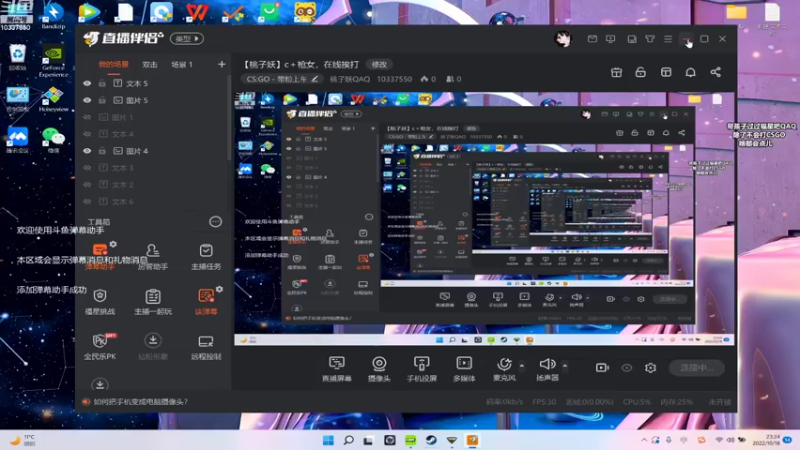The width and height of the screenshot is (800, 450).
Task: Show the 文本 4 layer
Action: [87, 134]
